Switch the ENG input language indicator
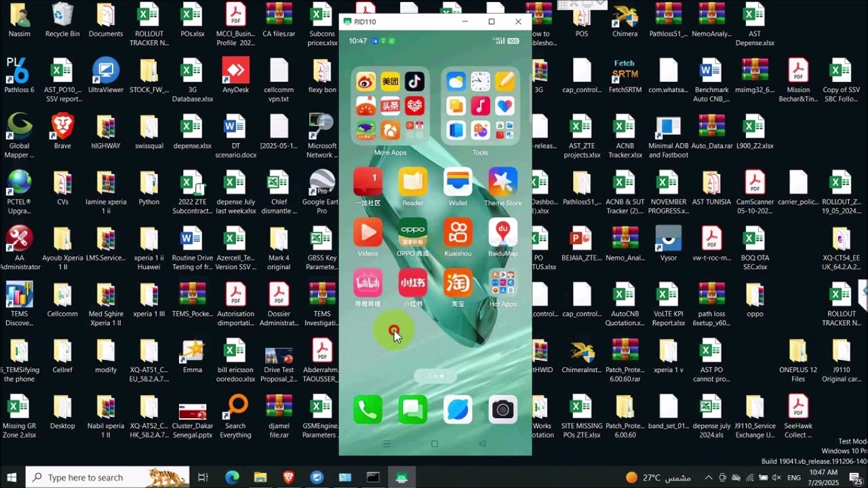868x488 pixels. 794,478
